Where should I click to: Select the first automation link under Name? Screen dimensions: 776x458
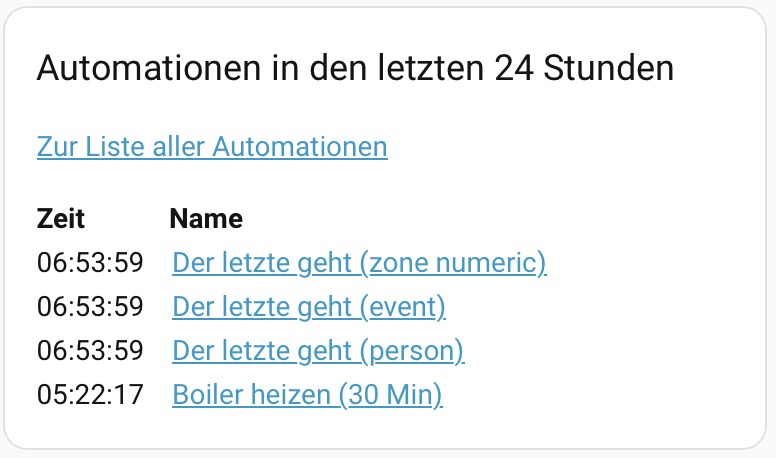tap(359, 263)
